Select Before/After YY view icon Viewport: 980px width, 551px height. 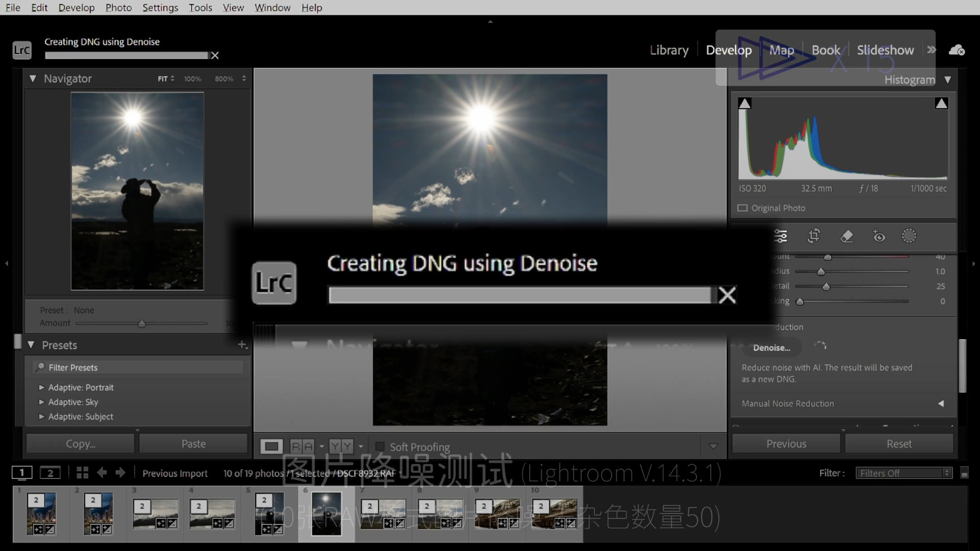point(341,446)
